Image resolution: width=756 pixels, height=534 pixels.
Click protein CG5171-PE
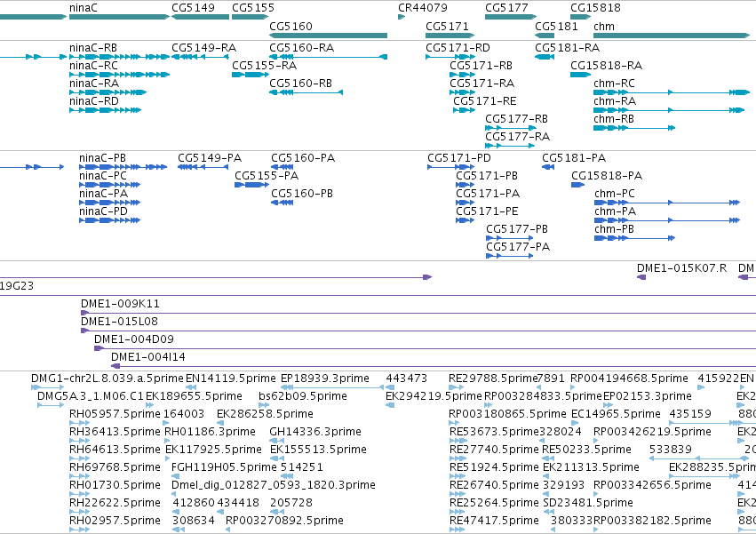[x=466, y=220]
